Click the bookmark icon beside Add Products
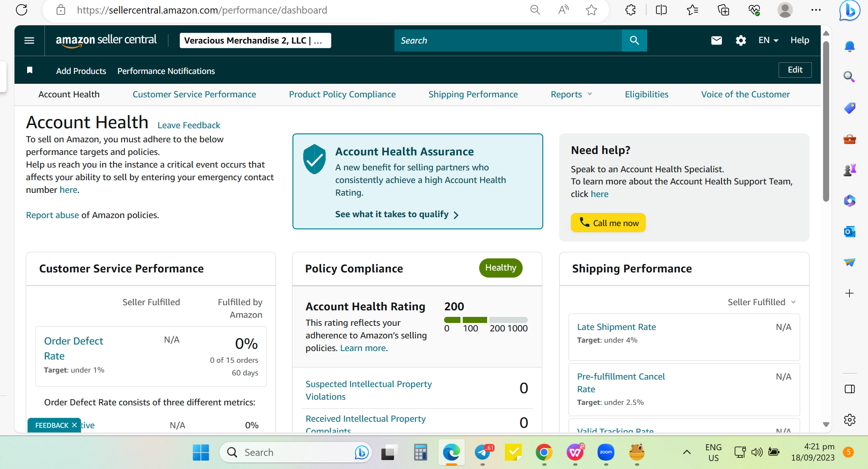This screenshot has width=868, height=469. 29,70
